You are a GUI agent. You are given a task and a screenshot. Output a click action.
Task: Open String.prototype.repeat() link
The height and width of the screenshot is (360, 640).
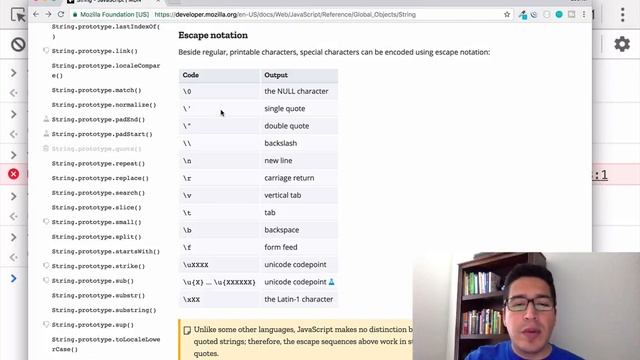98,164
